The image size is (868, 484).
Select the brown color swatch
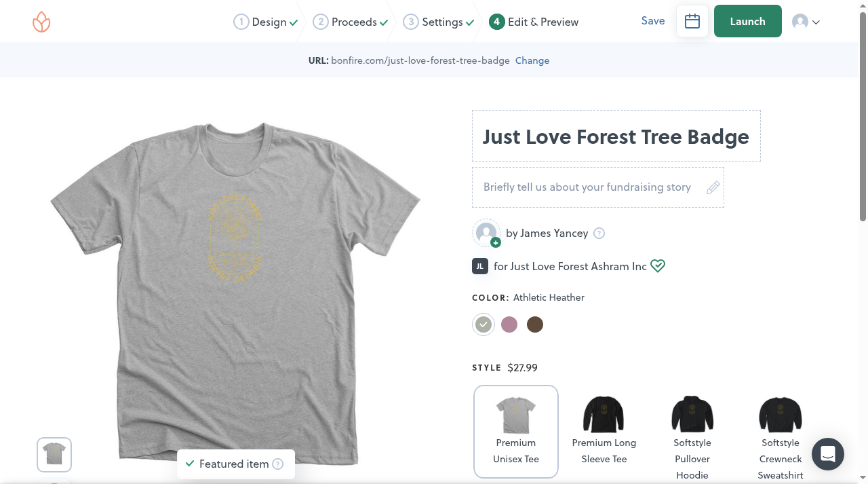coord(535,324)
